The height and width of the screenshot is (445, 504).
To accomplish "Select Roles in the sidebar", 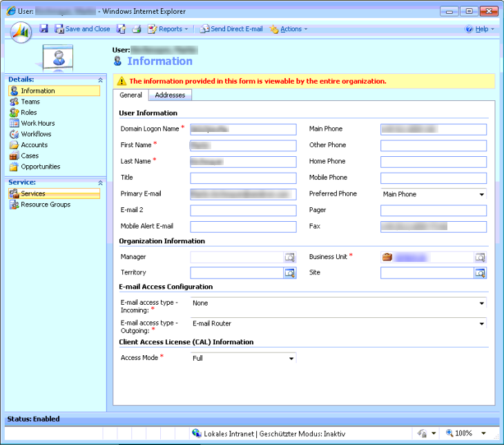I will 29,113.
